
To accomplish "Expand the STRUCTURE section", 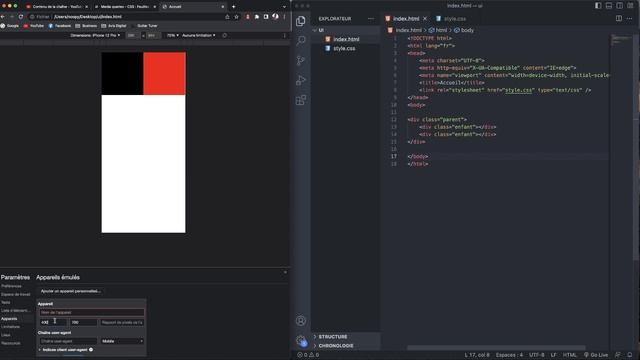I will tap(333, 337).
